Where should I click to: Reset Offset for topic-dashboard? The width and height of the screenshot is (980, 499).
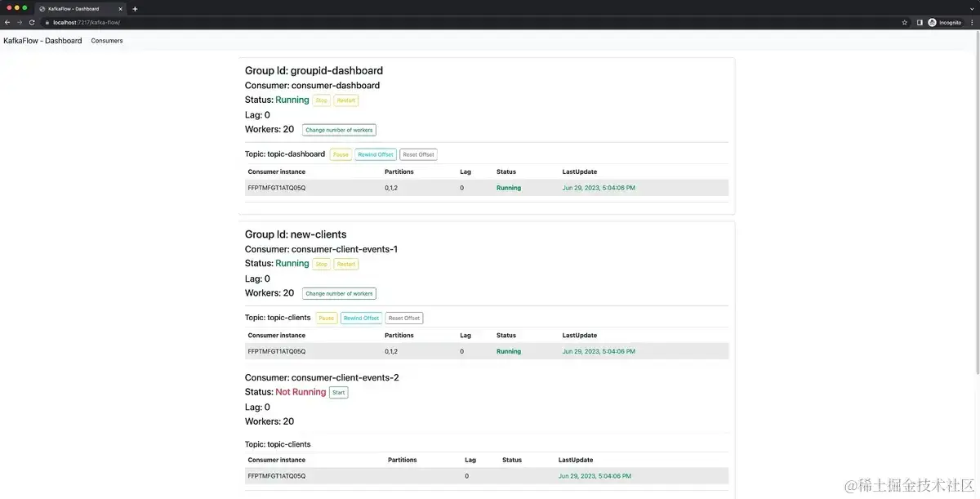418,154
